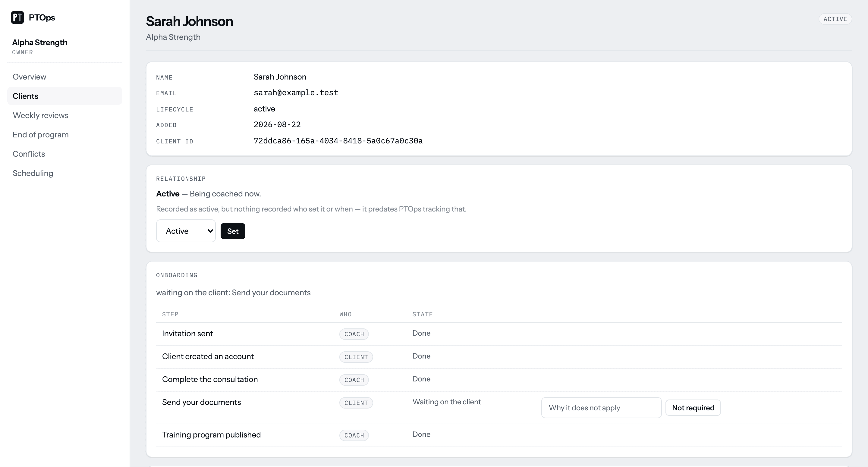
Task: Click the RELATIONSHIP section label
Action: (181, 179)
